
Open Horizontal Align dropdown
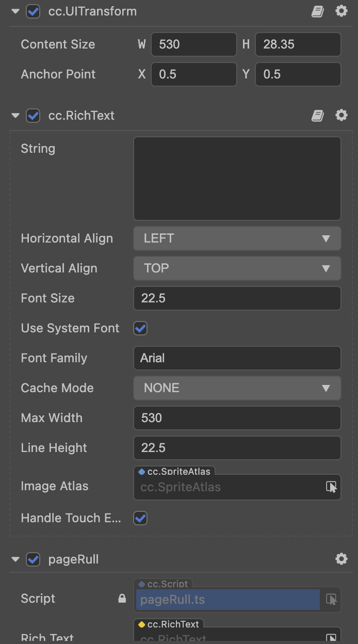coord(237,238)
